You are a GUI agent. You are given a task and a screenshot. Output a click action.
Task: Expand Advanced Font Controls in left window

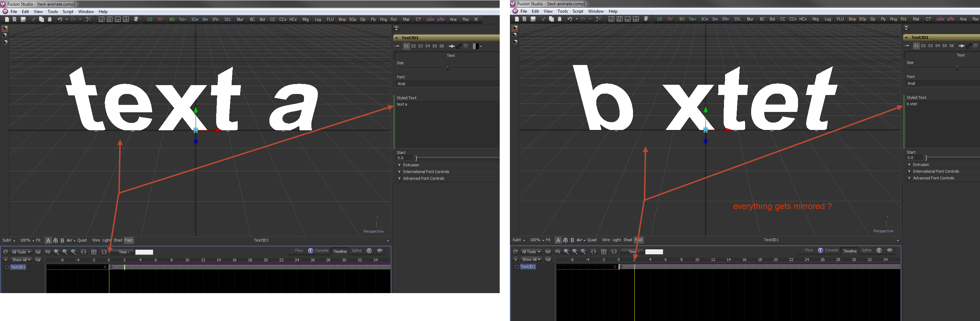pos(400,178)
